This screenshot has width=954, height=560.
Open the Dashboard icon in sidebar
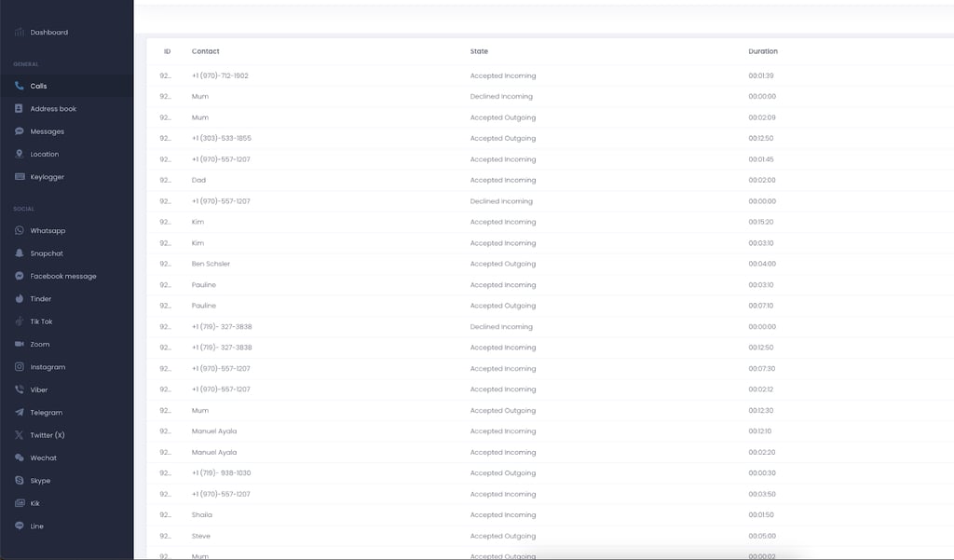pyautogui.click(x=20, y=33)
